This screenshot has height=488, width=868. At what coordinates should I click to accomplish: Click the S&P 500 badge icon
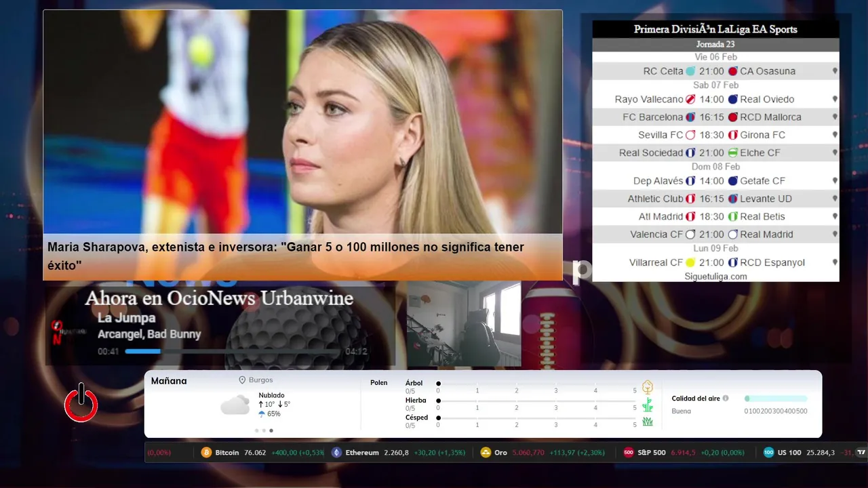(x=629, y=453)
